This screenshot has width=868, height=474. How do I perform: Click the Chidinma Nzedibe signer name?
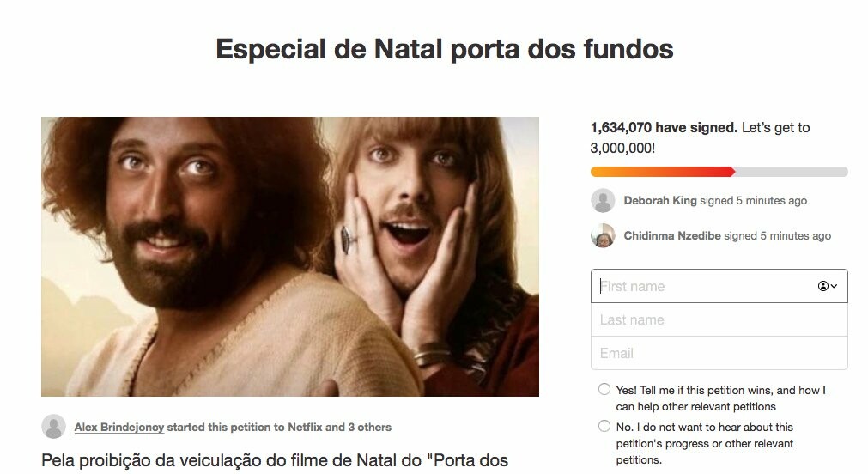[x=672, y=236]
